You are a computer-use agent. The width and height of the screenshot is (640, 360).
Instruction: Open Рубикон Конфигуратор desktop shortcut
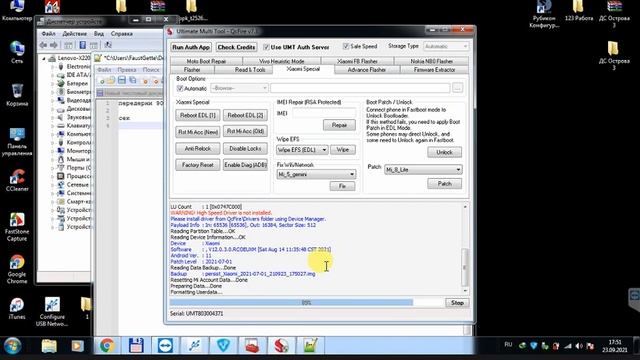[x=544, y=14]
